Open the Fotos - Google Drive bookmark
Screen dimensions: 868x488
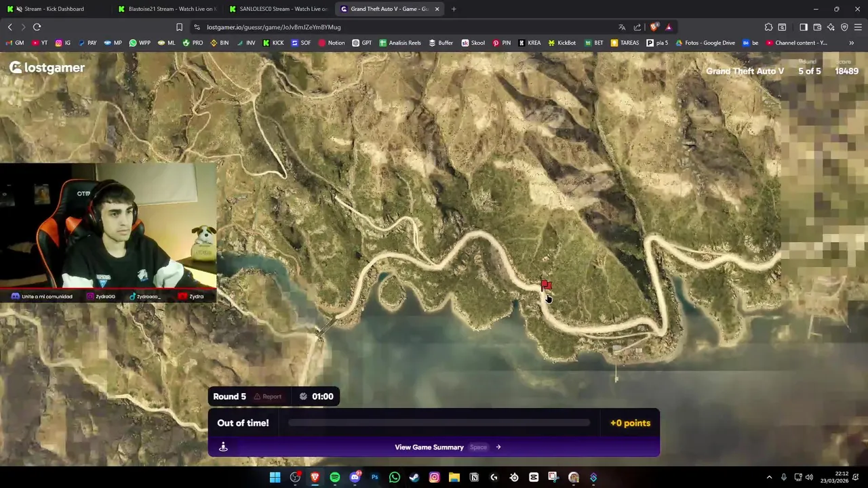coord(705,43)
